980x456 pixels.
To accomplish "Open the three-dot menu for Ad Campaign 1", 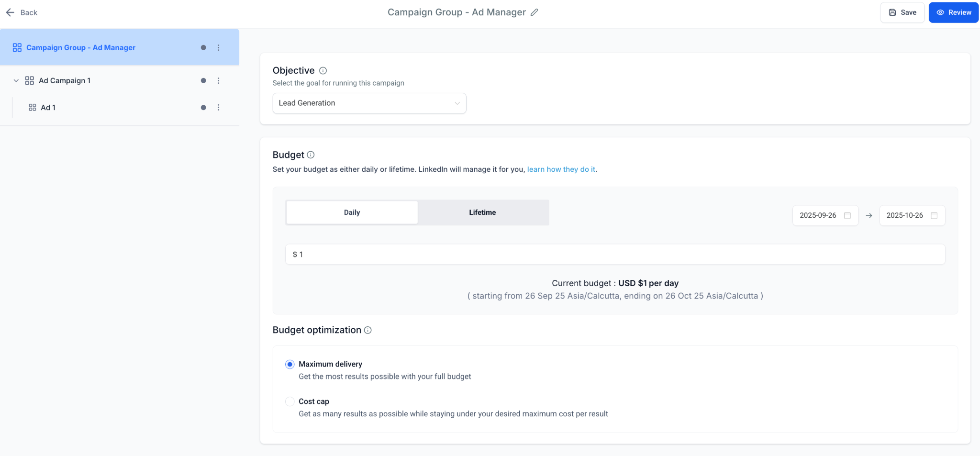I will coord(218,81).
